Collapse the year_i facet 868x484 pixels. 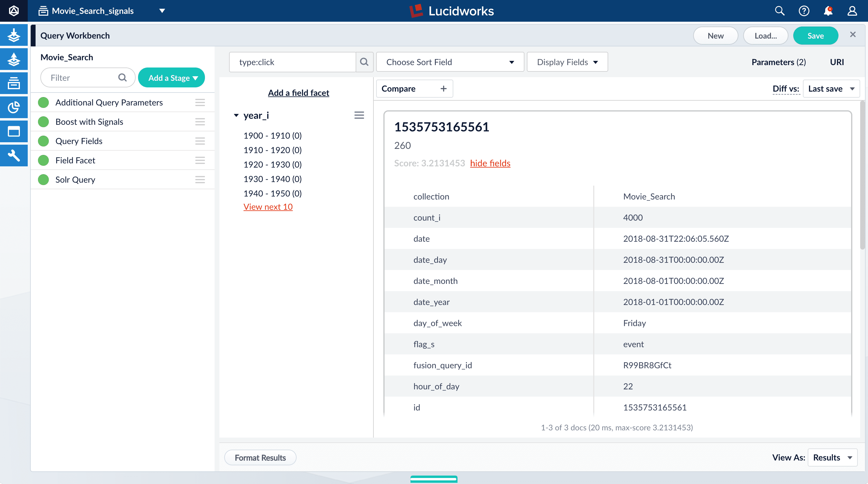click(236, 116)
